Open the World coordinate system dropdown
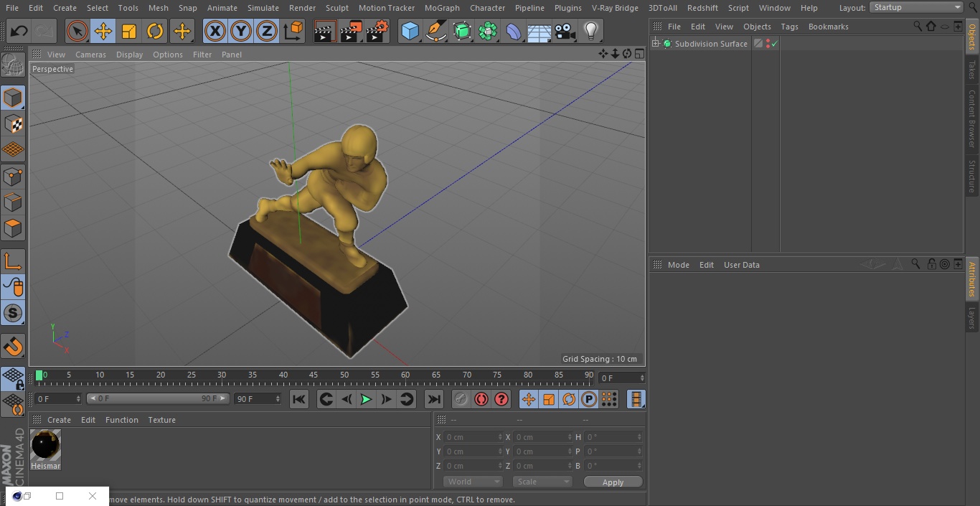This screenshot has height=506, width=980. coord(473,482)
